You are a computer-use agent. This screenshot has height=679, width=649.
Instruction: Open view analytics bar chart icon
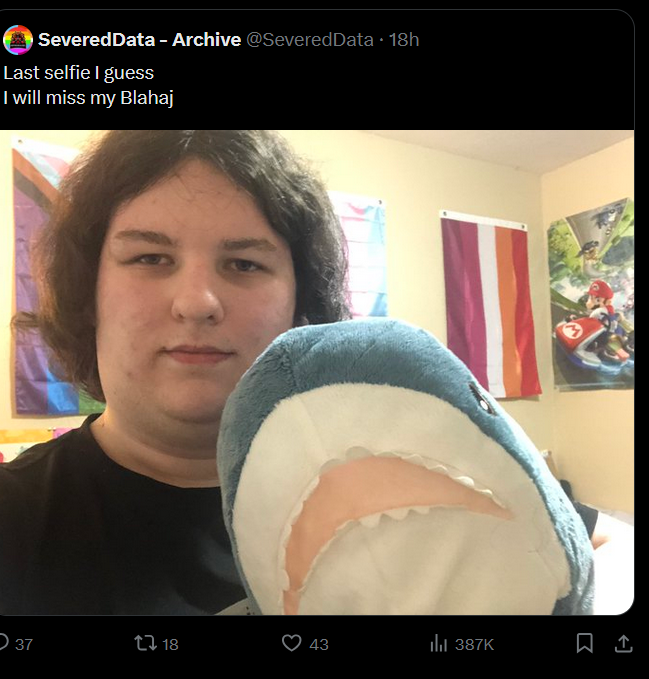click(438, 643)
